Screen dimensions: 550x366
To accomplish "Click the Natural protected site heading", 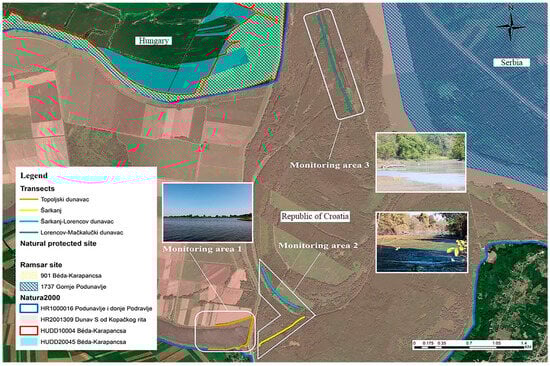I will pyautogui.click(x=58, y=243).
